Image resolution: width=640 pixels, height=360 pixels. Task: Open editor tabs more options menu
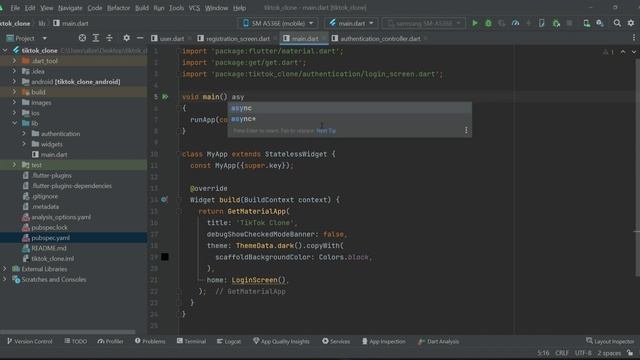[633, 38]
